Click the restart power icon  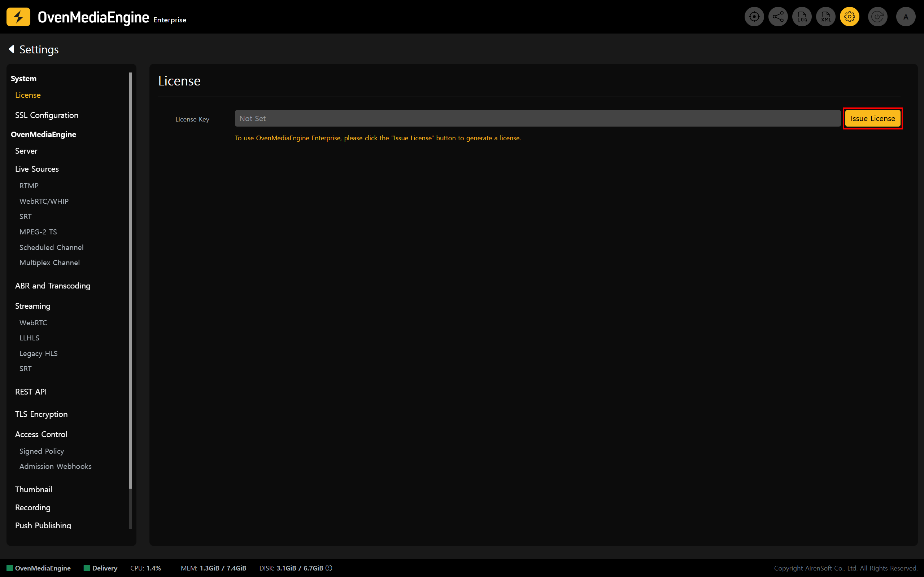(x=877, y=17)
